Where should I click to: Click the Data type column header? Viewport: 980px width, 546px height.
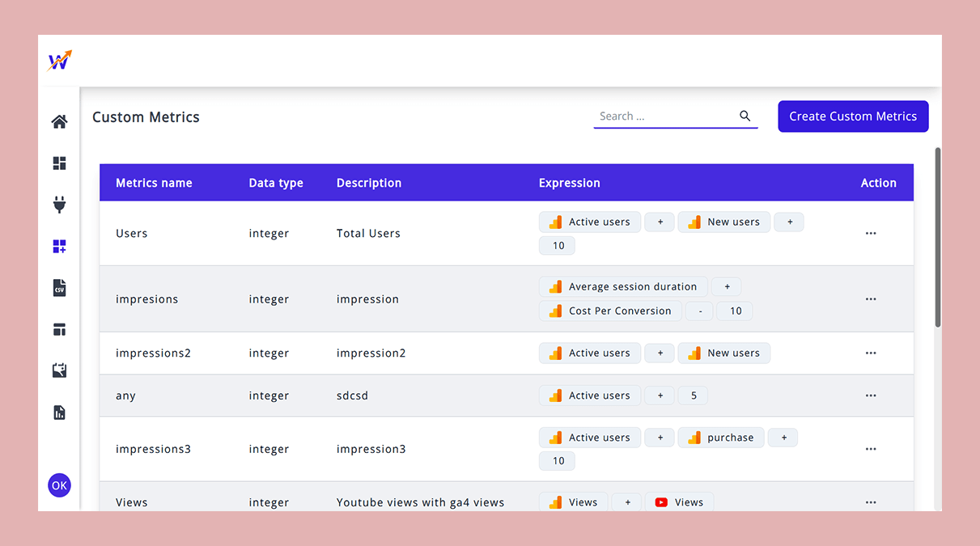[276, 183]
